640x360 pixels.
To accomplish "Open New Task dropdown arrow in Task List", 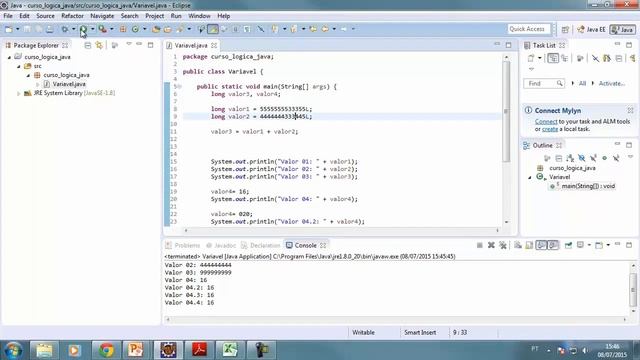I will pyautogui.click(x=539, y=58).
